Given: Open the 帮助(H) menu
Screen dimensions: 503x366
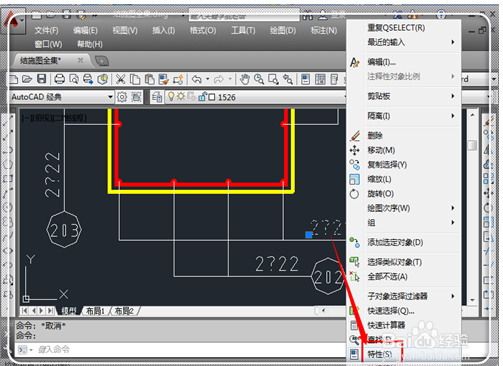Looking at the screenshot, I should (90, 44).
